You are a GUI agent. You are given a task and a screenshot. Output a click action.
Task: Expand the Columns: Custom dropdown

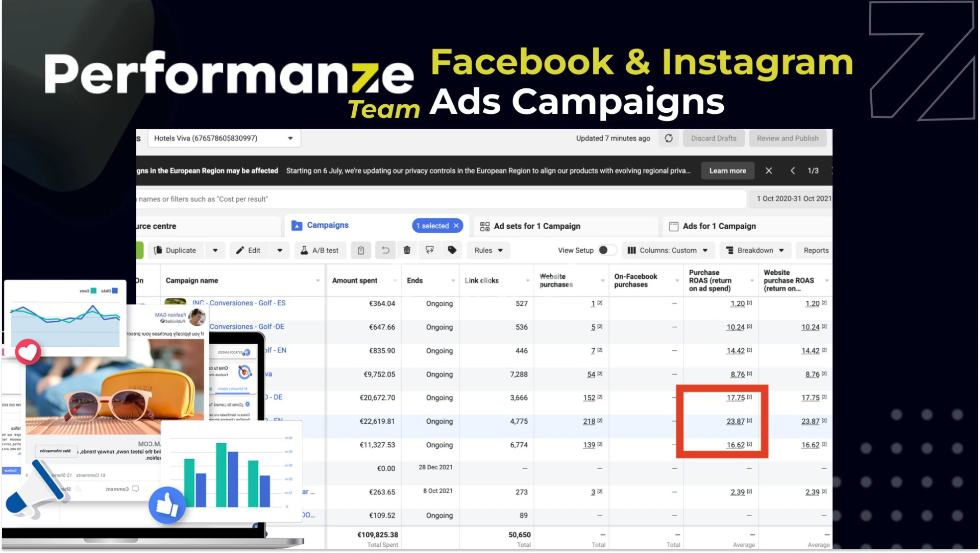click(x=668, y=250)
